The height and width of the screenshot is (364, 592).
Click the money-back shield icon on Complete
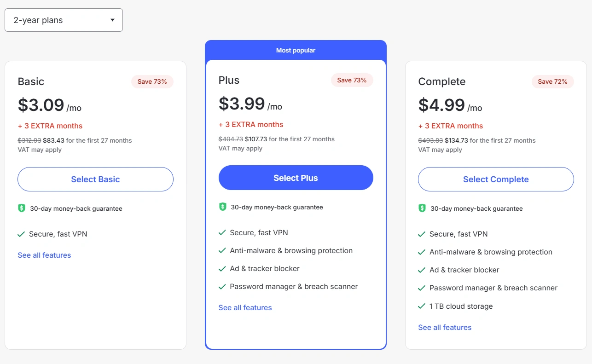tap(422, 208)
